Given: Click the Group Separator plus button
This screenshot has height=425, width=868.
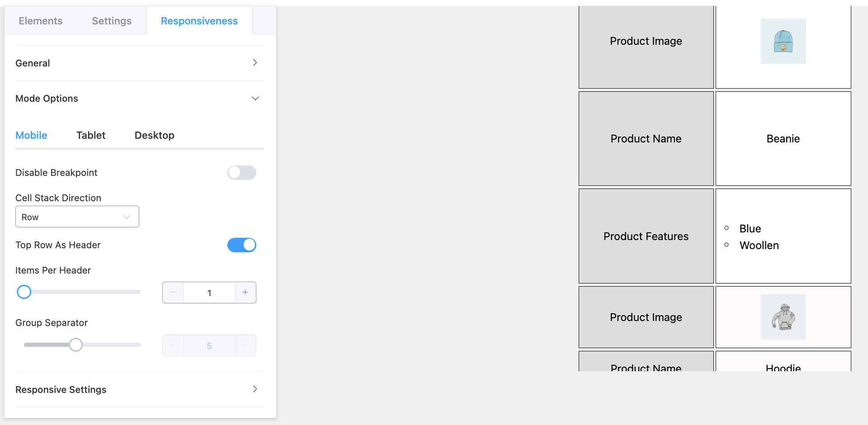Looking at the screenshot, I should point(245,345).
